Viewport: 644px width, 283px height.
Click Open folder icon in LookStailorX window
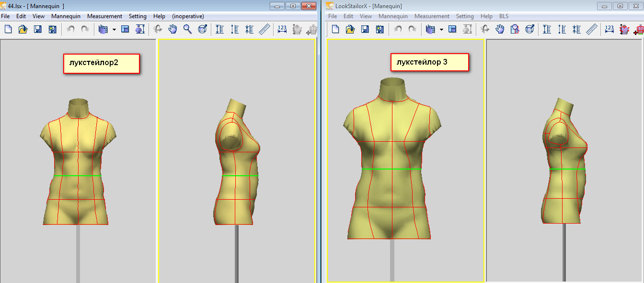[350, 29]
